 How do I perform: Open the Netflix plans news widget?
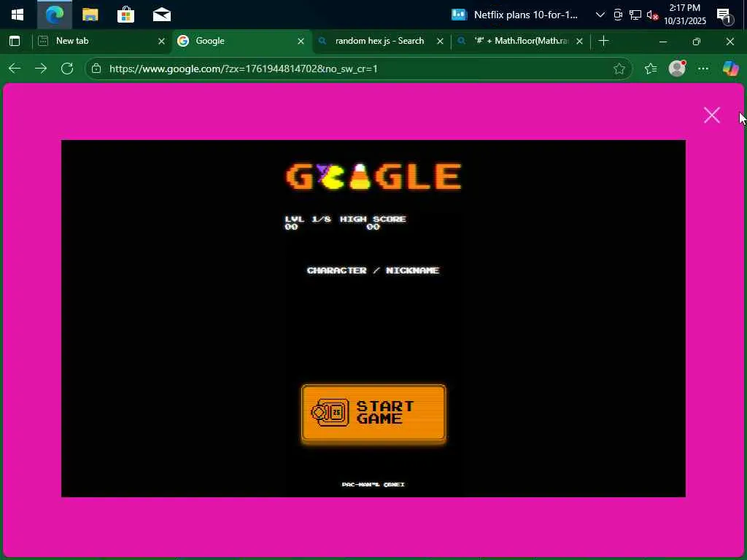[x=515, y=15]
